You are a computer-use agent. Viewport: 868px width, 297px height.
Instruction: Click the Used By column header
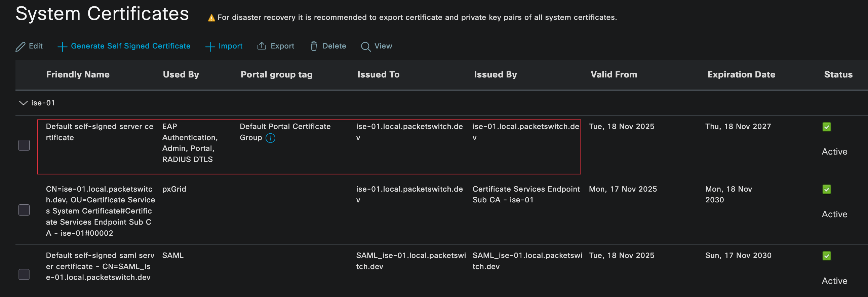coord(181,75)
